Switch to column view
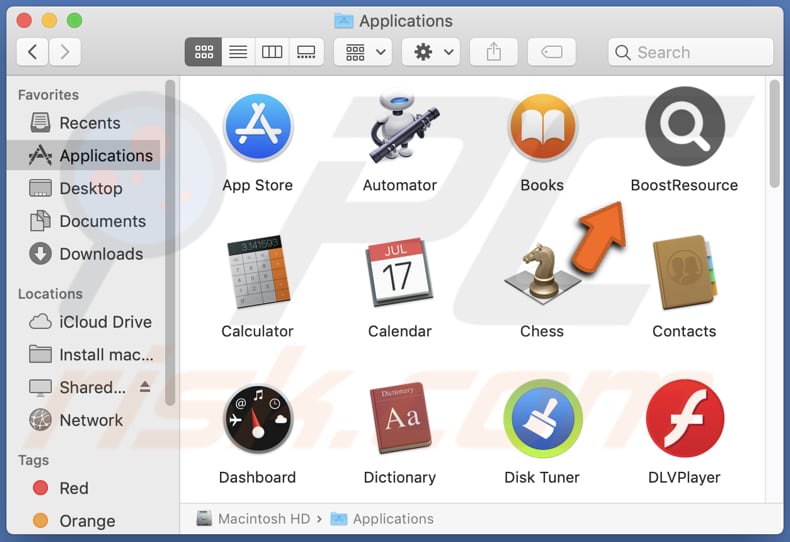 [x=272, y=52]
